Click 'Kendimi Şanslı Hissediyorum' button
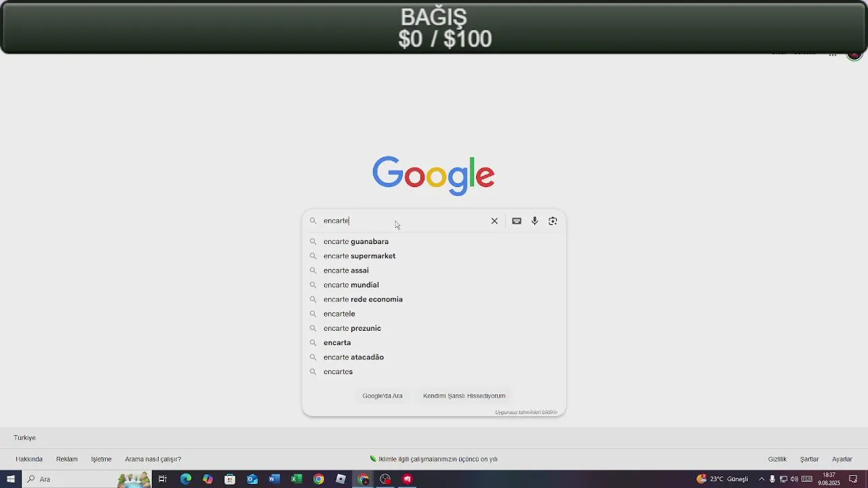 point(465,396)
